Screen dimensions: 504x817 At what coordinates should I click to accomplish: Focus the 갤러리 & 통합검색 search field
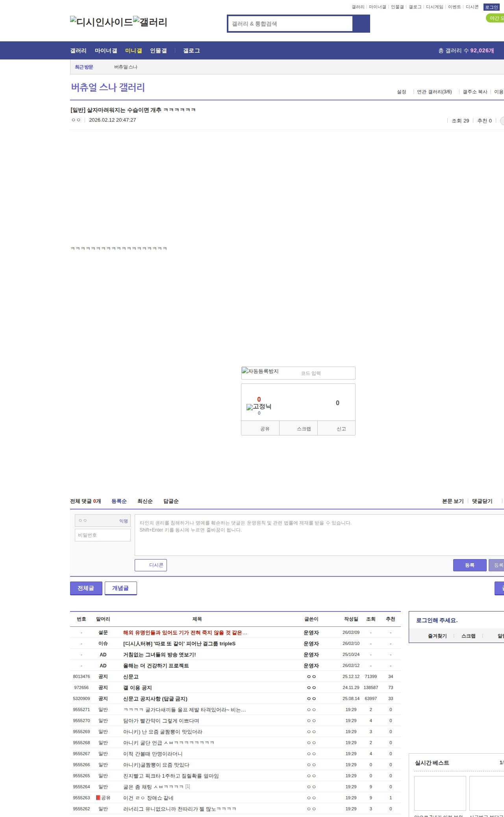[x=290, y=24]
